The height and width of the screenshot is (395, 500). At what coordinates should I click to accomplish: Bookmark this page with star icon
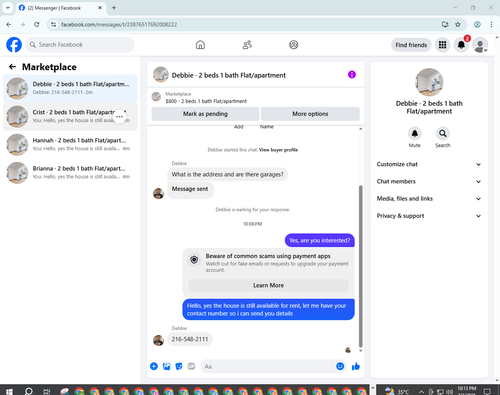point(458,24)
